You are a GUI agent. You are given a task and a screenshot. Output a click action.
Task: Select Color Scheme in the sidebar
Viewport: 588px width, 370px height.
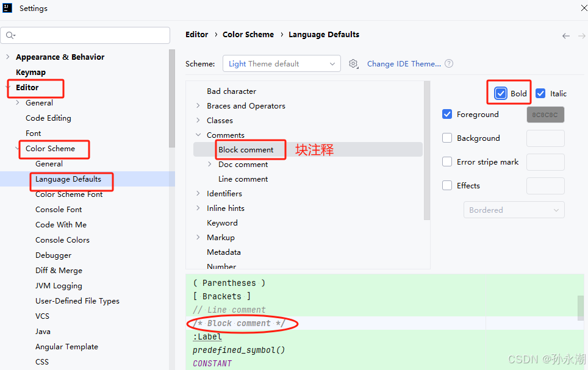[x=50, y=149]
